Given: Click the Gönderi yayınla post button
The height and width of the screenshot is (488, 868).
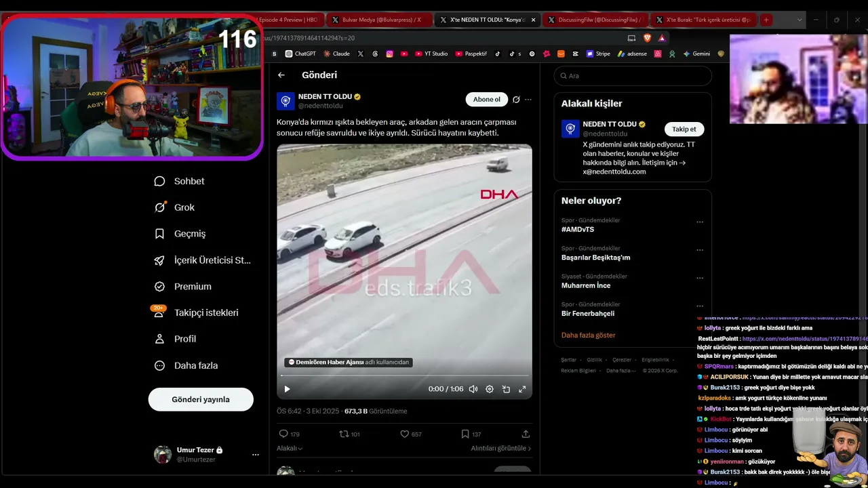Looking at the screenshot, I should (x=201, y=399).
